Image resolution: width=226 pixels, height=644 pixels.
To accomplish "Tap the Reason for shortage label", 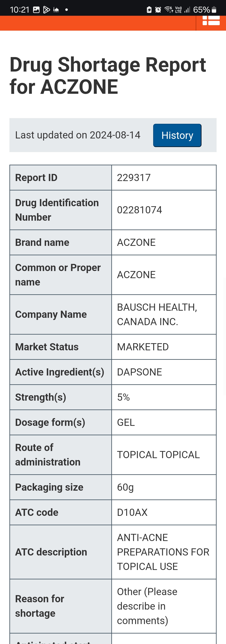I will click(x=40, y=606).
